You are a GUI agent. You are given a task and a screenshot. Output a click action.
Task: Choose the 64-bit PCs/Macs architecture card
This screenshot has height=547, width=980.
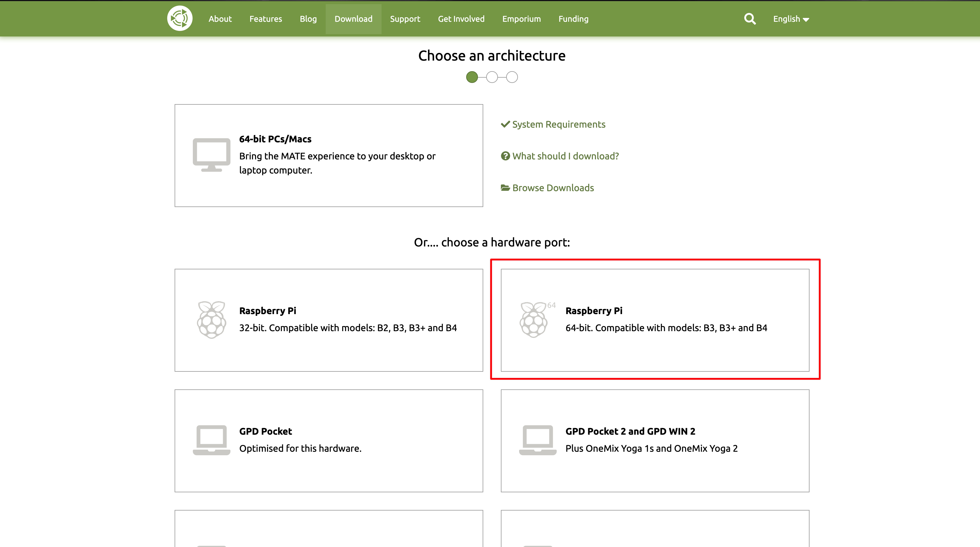tap(329, 155)
